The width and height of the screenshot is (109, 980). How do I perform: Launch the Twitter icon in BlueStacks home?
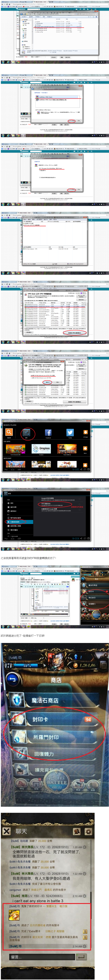(x=70, y=432)
